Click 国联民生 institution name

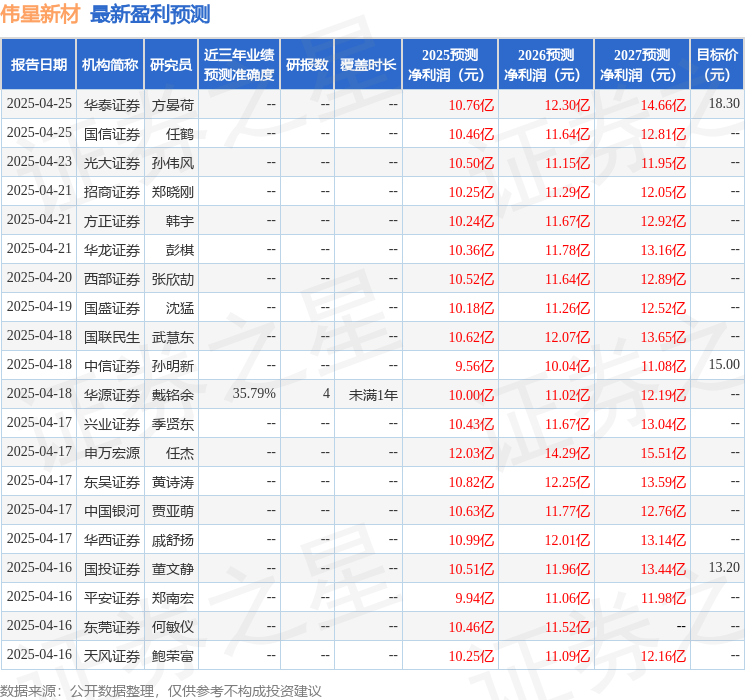(x=112, y=336)
